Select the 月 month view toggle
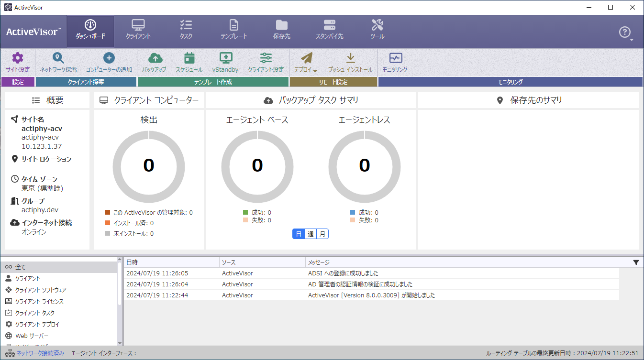 (322, 234)
